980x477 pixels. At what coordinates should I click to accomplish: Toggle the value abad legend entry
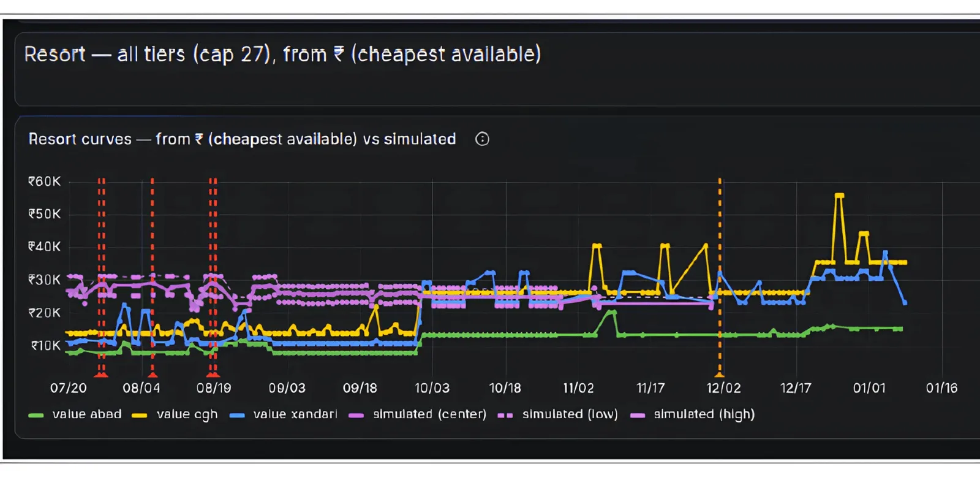click(x=75, y=414)
